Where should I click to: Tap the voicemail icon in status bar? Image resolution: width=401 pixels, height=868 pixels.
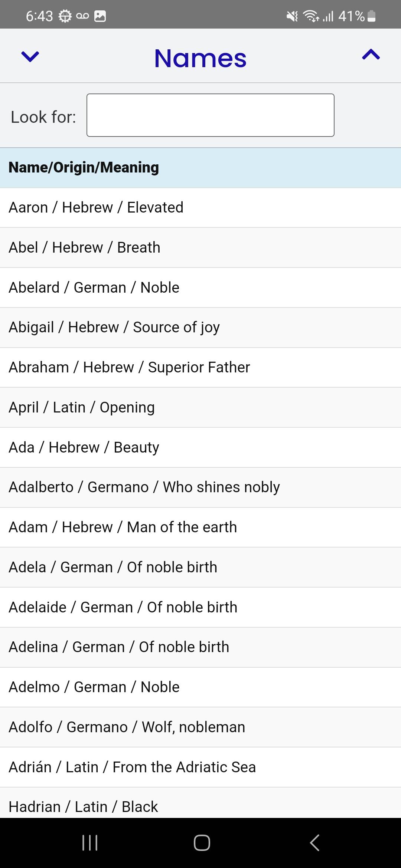[82, 16]
